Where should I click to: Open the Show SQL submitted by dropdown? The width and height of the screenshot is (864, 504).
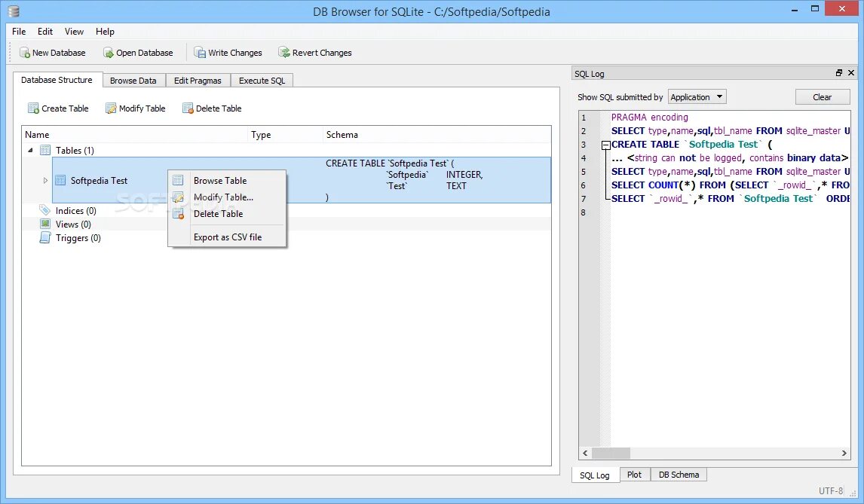point(697,97)
